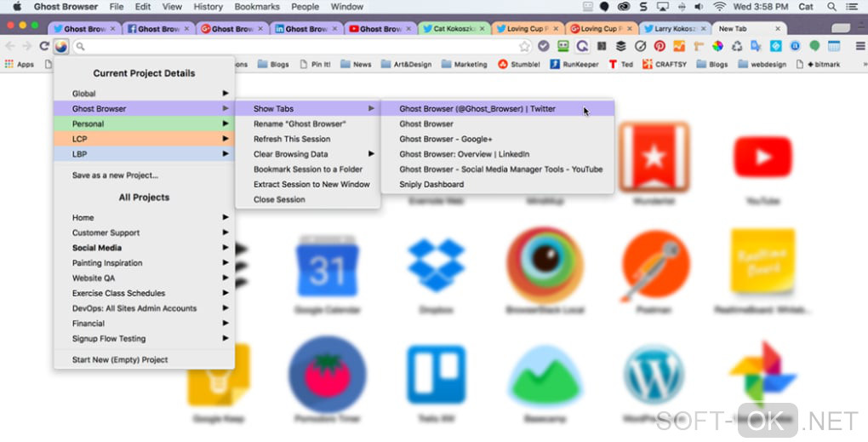Switch to Ghost Browser Twitter tab in list
This screenshot has width=868, height=442.
[498, 108]
